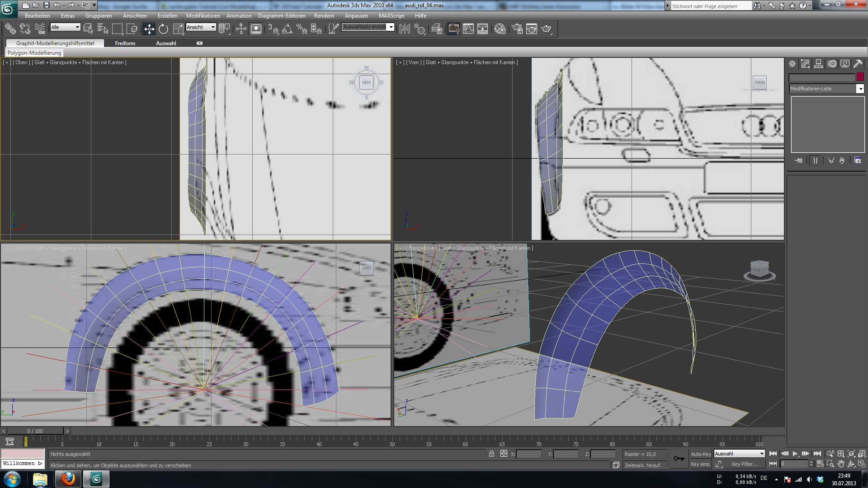The height and width of the screenshot is (488, 868).
Task: Select the Move transform tool
Action: pyautogui.click(x=149, y=29)
